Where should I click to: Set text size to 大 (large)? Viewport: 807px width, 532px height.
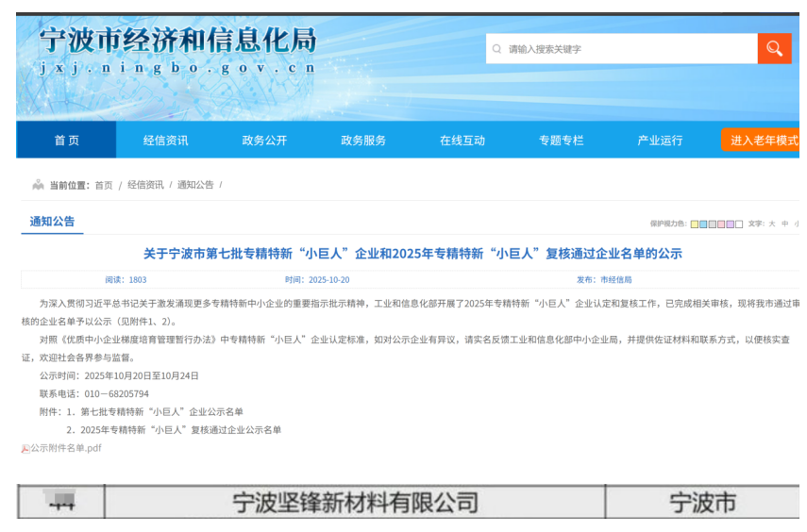pyautogui.click(x=771, y=224)
